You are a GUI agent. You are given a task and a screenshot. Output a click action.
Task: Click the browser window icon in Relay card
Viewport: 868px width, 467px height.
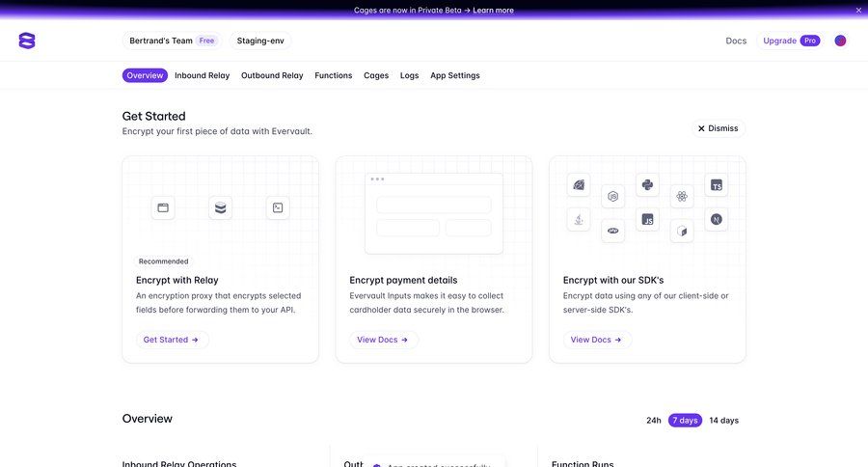click(163, 207)
